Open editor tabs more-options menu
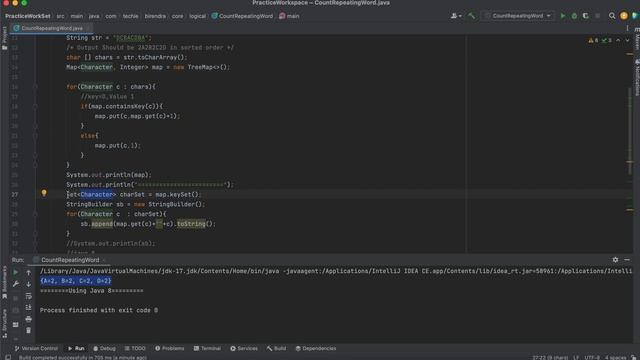 pos(627,28)
